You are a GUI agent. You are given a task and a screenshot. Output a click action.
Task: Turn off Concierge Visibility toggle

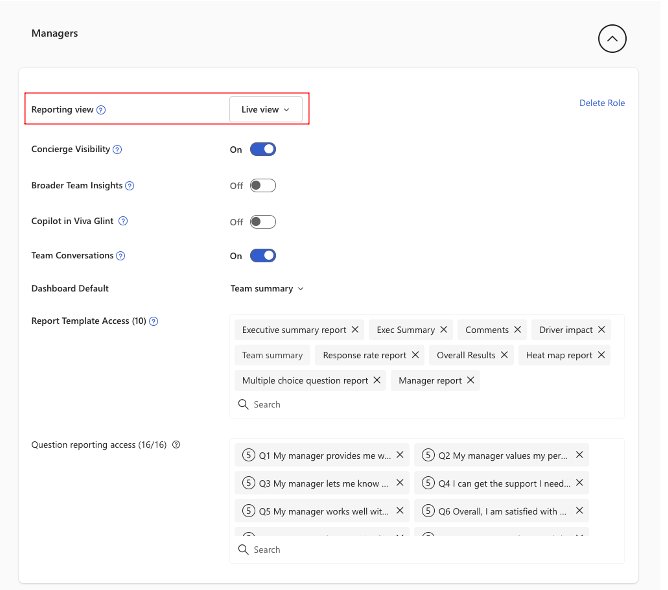[263, 149]
